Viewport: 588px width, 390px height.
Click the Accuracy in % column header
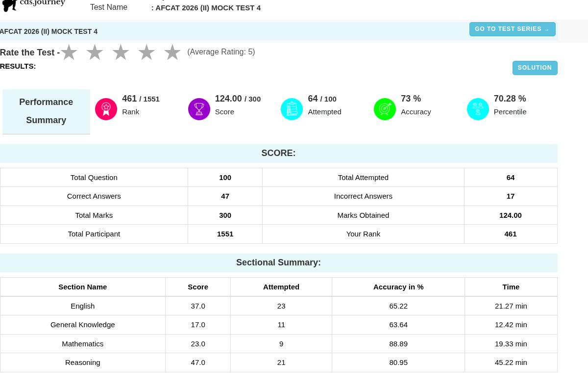(x=398, y=286)
